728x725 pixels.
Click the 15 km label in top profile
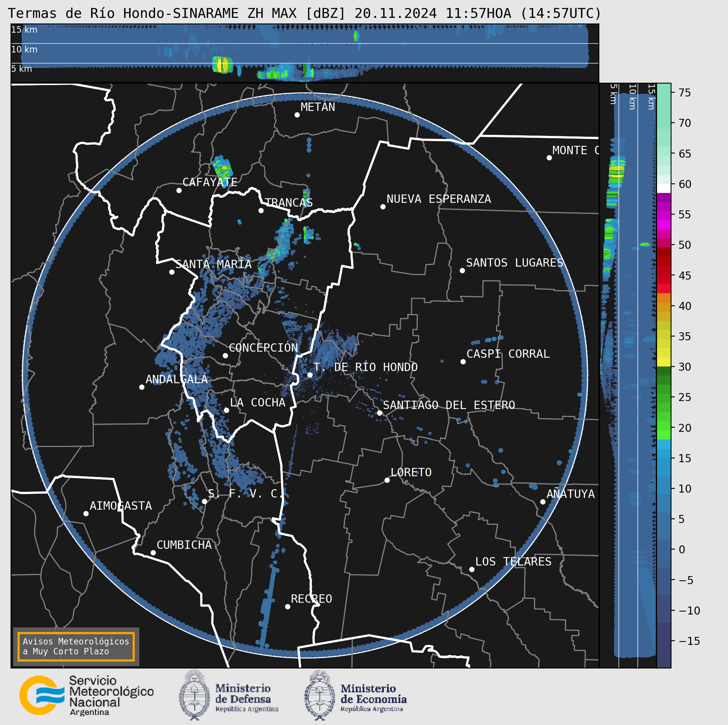click(24, 30)
